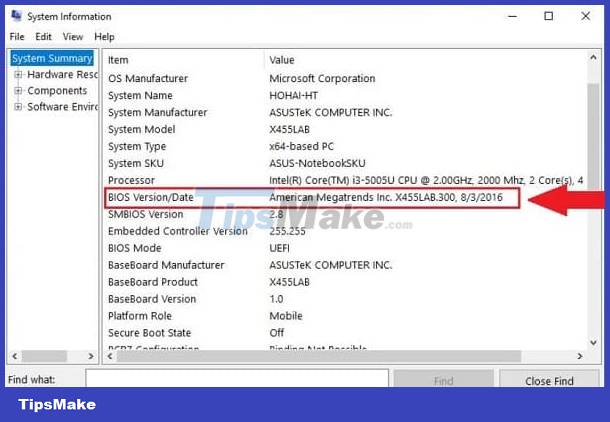Click the 255.255 value
Screen dimensions: 610x422
(x=287, y=231)
